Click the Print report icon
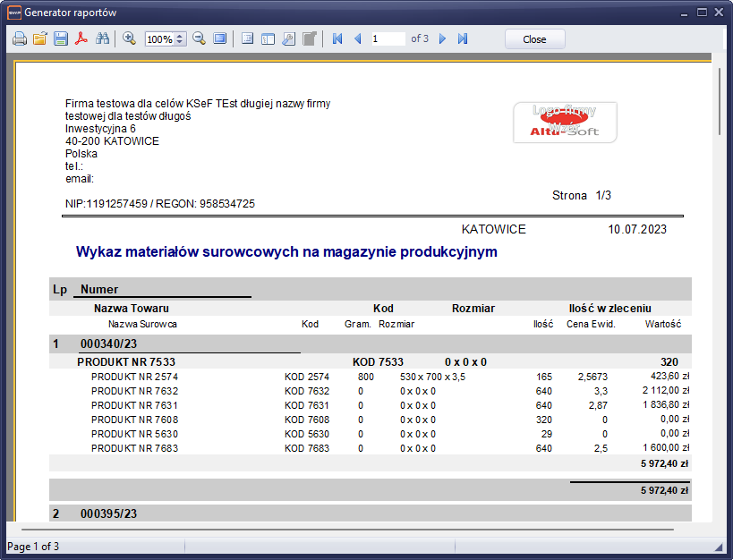Image resolution: width=733 pixels, height=560 pixels. [x=19, y=39]
